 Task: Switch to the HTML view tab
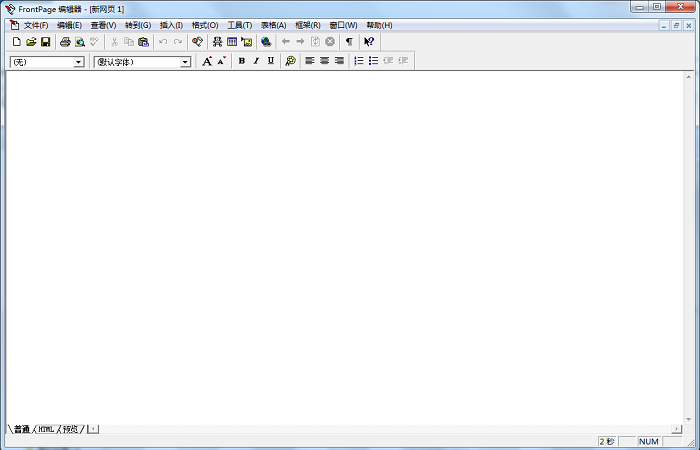pos(47,429)
